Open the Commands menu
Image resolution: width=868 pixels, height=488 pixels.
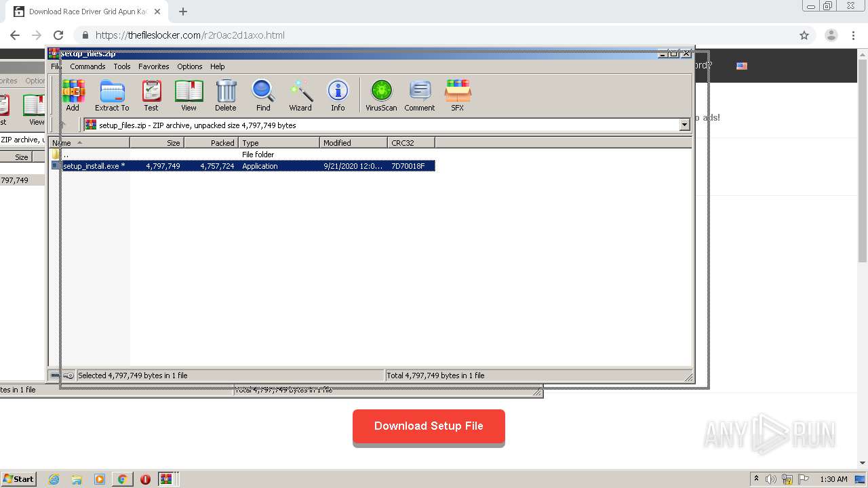point(87,66)
